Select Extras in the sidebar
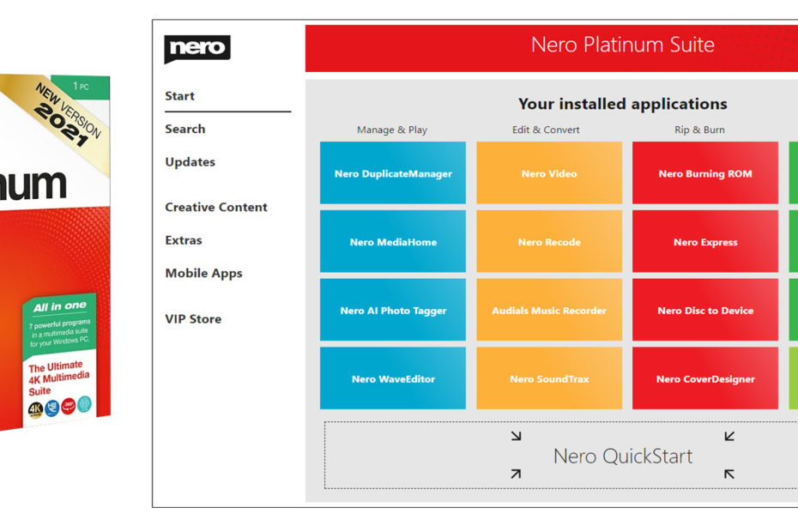 [x=184, y=239]
